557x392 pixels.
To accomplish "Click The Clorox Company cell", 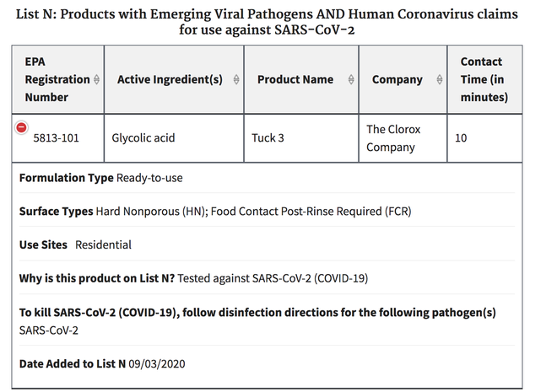I will 392,138.
